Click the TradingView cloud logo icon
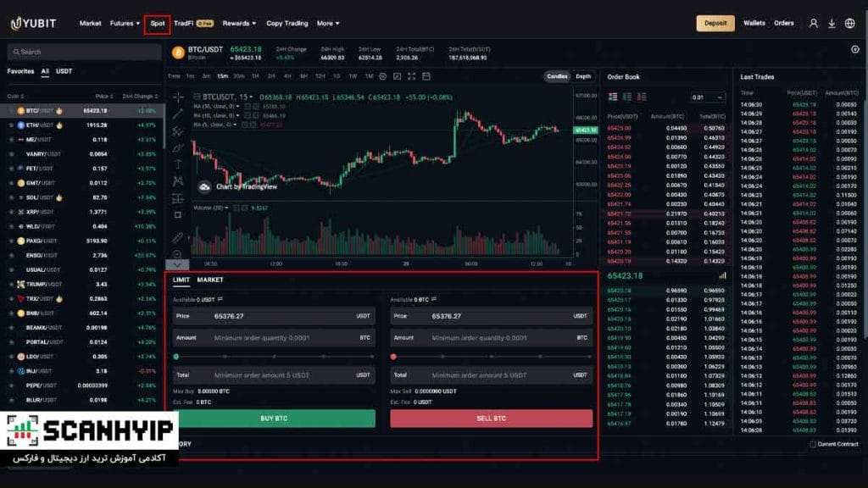The width and height of the screenshot is (868, 488). tap(204, 187)
